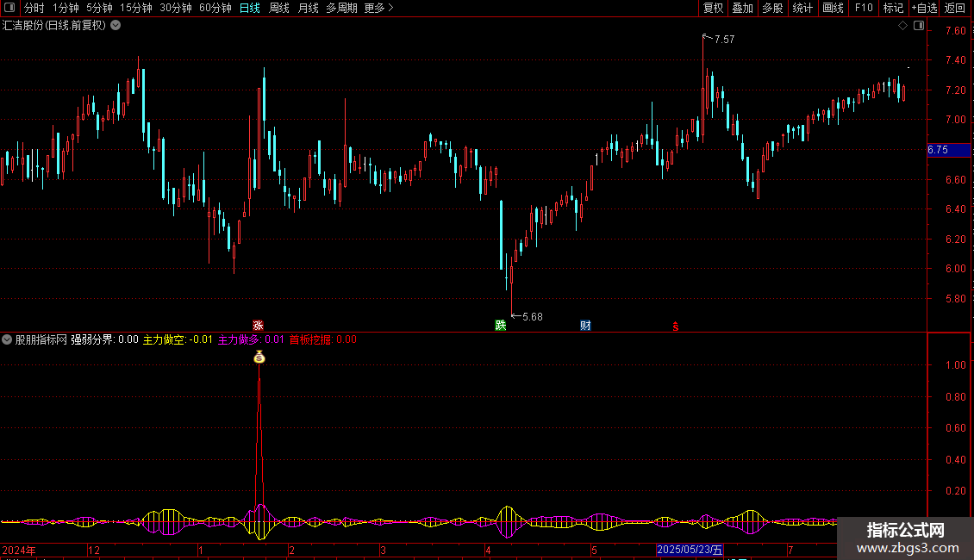Click the 首板挖掘 indicator label
This screenshot has height=560, width=974.
[323, 339]
